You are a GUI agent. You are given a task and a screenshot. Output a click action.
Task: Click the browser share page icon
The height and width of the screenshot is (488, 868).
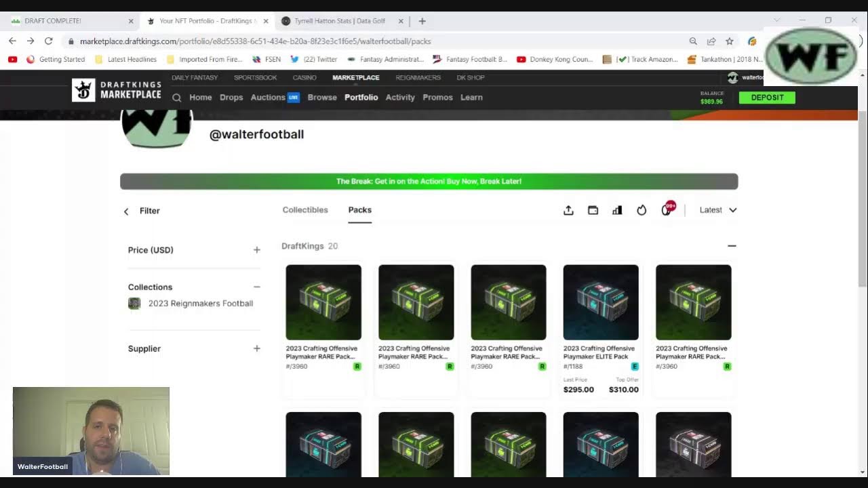coord(711,41)
